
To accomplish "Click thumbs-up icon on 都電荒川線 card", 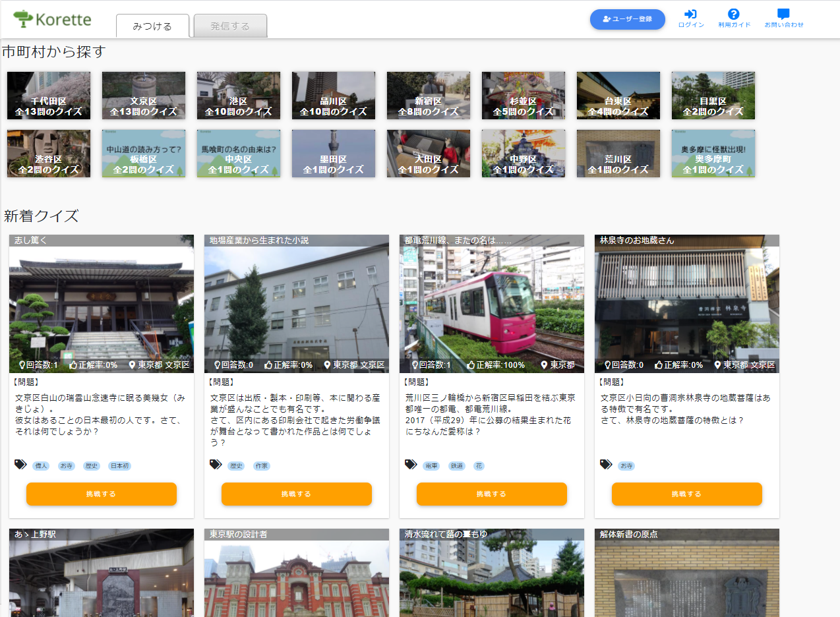I will (x=471, y=365).
